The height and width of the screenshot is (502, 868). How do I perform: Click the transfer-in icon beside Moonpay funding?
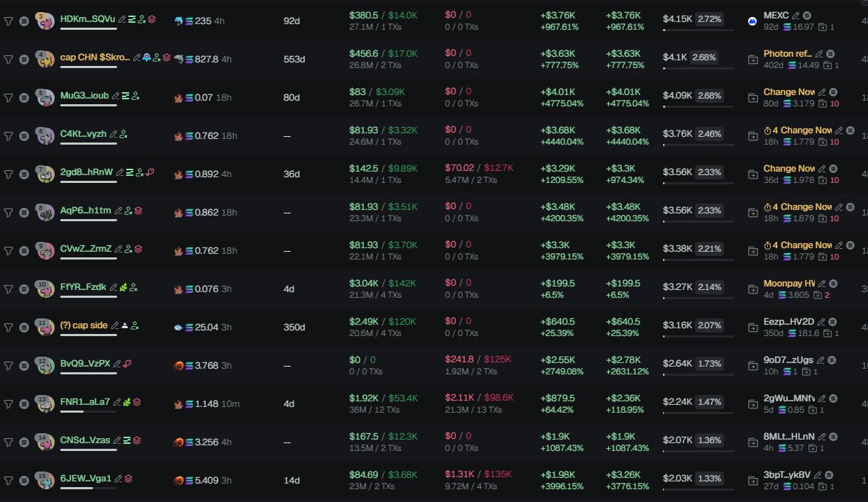tap(752, 289)
